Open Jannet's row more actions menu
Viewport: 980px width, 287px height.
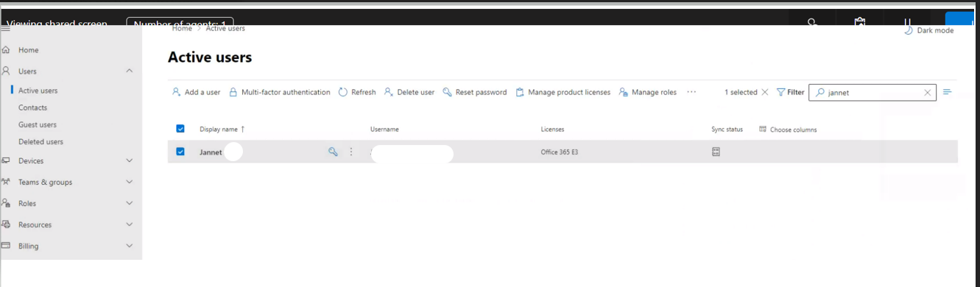pos(351,152)
